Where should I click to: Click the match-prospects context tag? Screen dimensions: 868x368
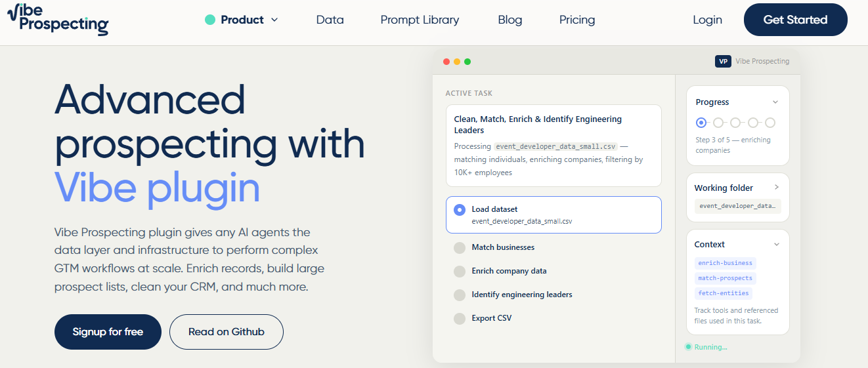coord(726,278)
